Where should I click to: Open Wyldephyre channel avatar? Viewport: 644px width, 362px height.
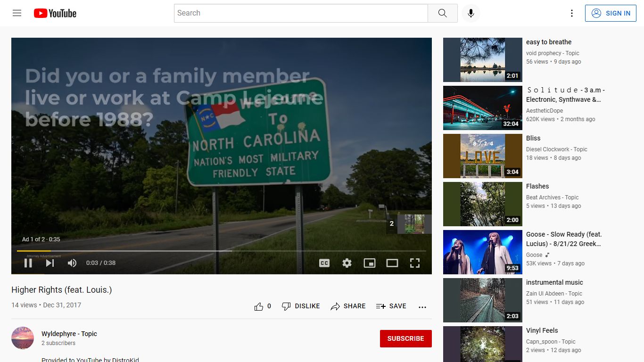(23, 338)
